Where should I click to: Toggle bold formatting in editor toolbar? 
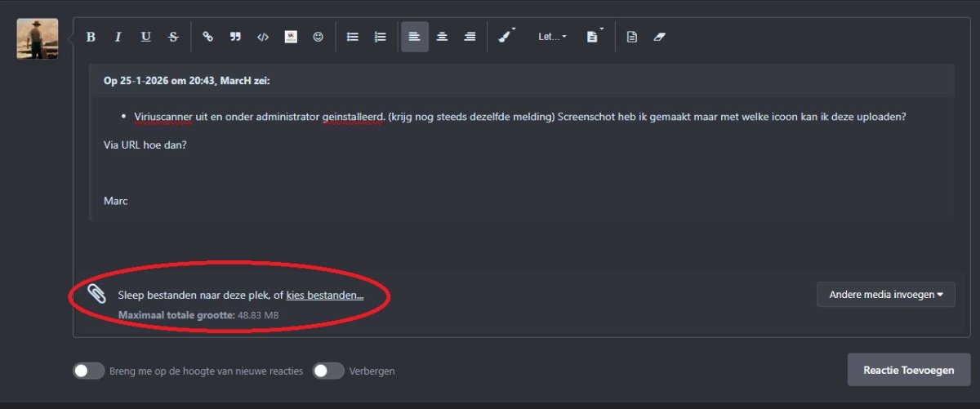click(x=91, y=37)
